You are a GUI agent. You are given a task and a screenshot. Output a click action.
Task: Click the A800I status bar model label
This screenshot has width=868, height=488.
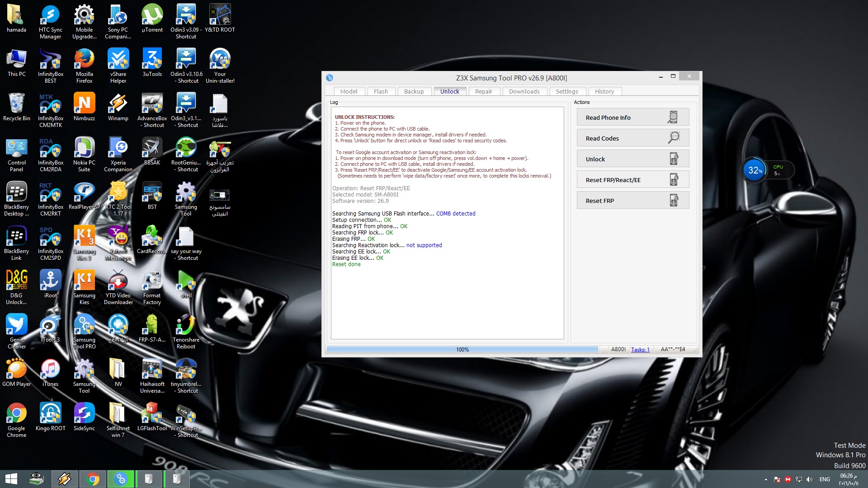pyautogui.click(x=618, y=349)
